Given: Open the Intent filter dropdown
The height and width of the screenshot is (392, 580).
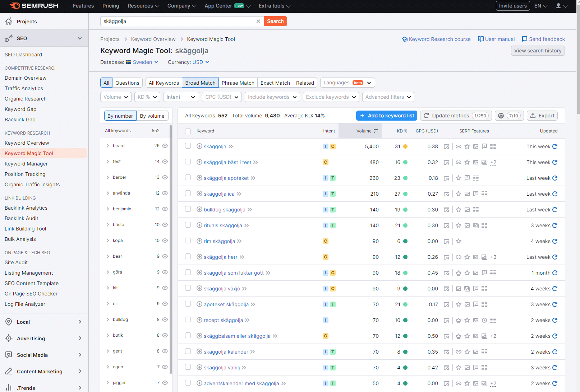Looking at the screenshot, I should coord(181,97).
